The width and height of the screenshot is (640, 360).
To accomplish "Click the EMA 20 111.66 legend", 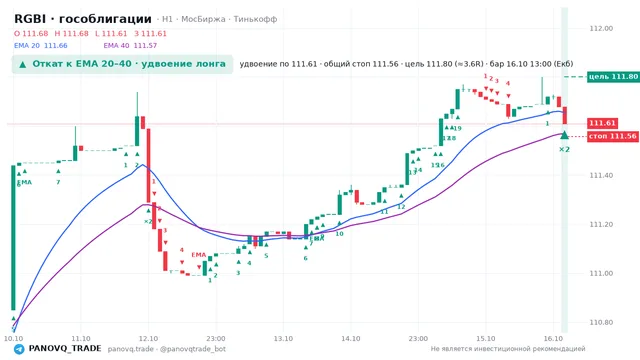I will 41,46.
